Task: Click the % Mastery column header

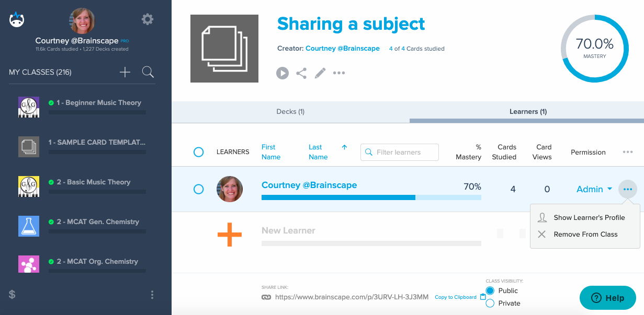Action: pyautogui.click(x=468, y=152)
